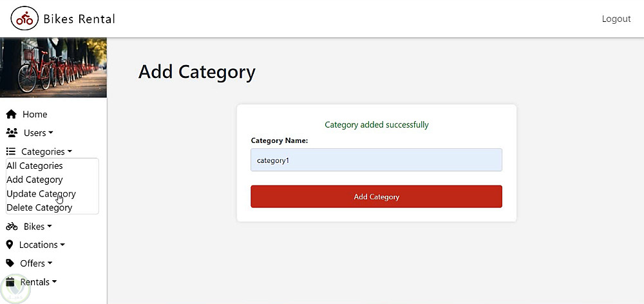Click the bike row banner image
Viewport: 644px width, 304px height.
(x=53, y=68)
